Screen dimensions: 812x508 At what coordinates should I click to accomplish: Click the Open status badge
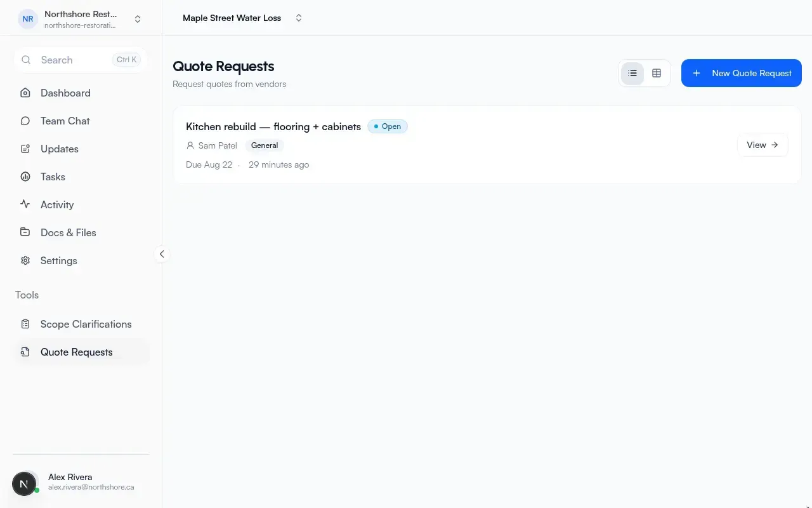388,126
